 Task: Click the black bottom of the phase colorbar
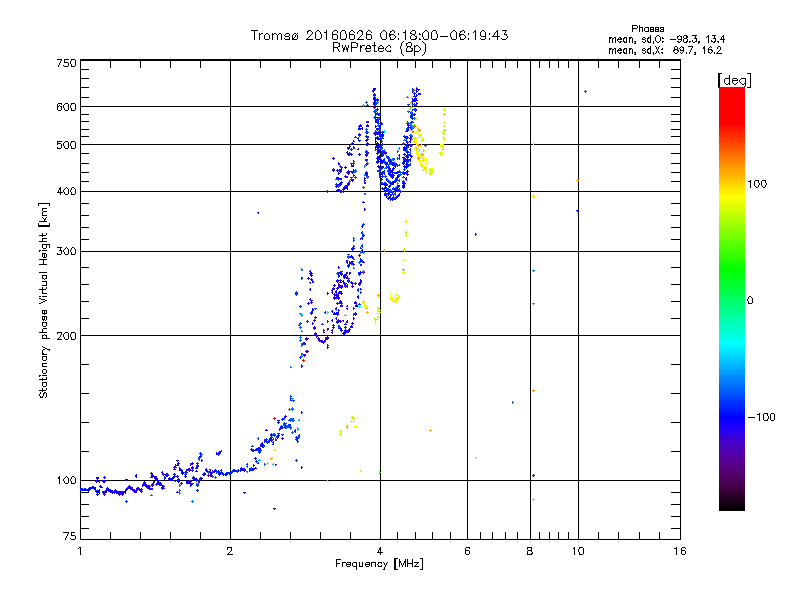pos(732,503)
